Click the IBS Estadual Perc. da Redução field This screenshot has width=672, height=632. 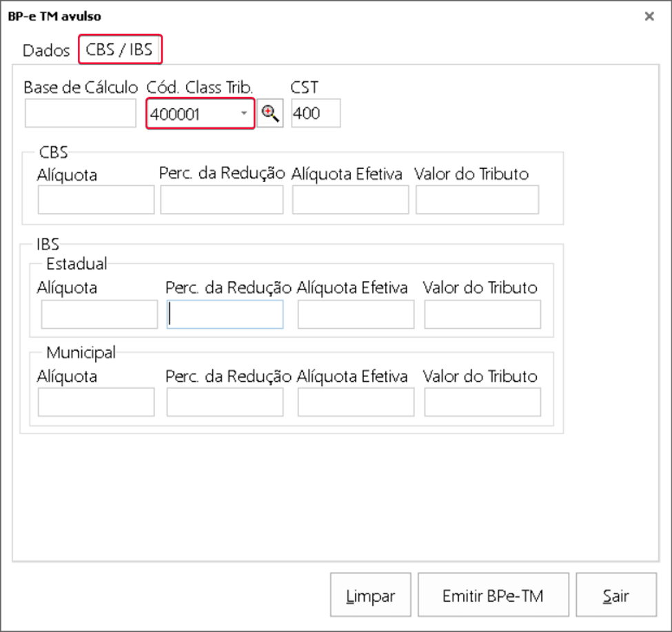click(x=225, y=314)
